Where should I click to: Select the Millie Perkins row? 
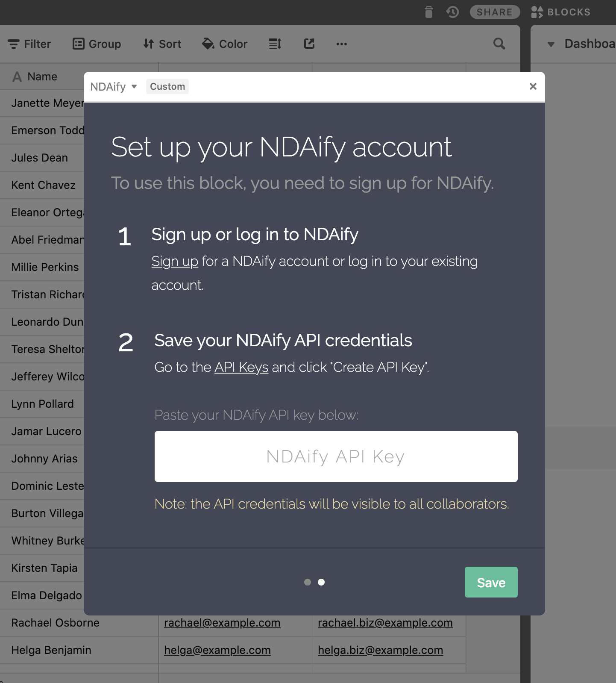(45, 267)
